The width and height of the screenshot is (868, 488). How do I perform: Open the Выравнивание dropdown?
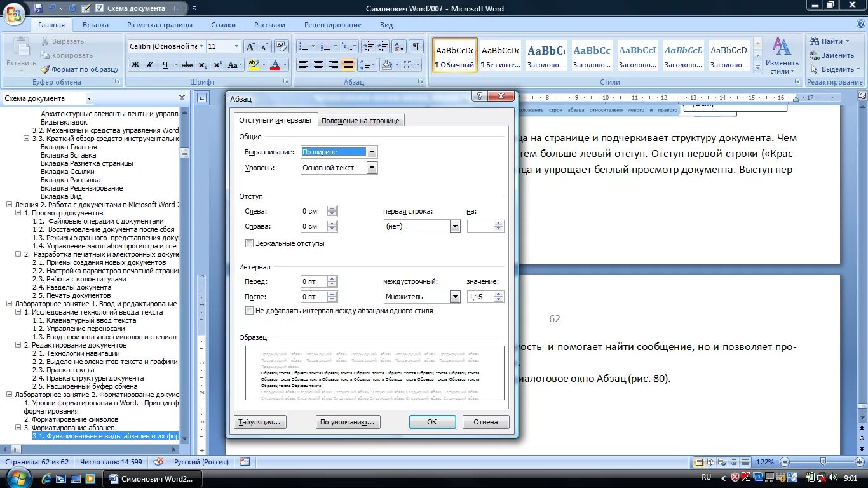pos(372,152)
